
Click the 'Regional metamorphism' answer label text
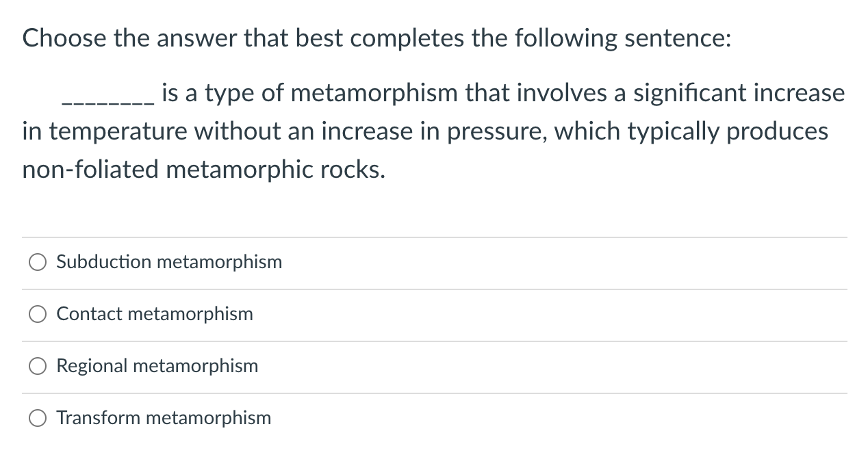[x=157, y=366]
